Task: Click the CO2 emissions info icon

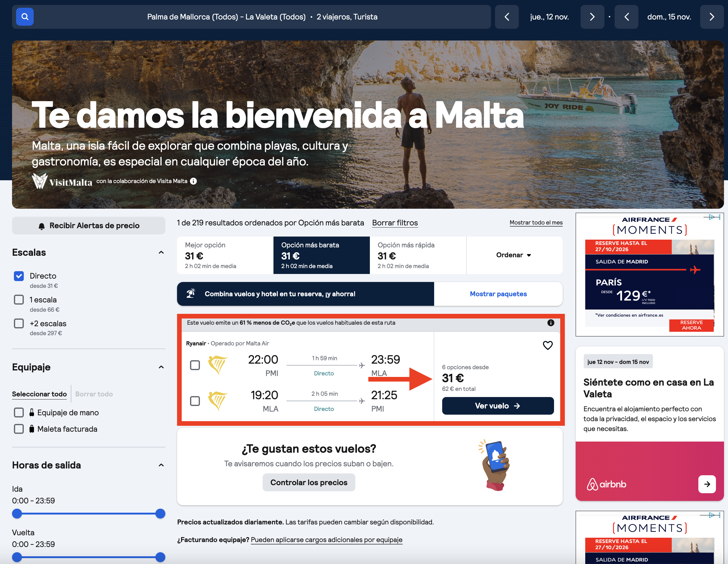Action: click(x=551, y=323)
